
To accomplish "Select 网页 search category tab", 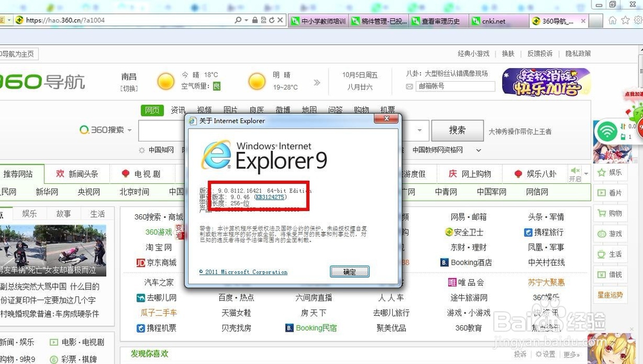I will [x=152, y=110].
